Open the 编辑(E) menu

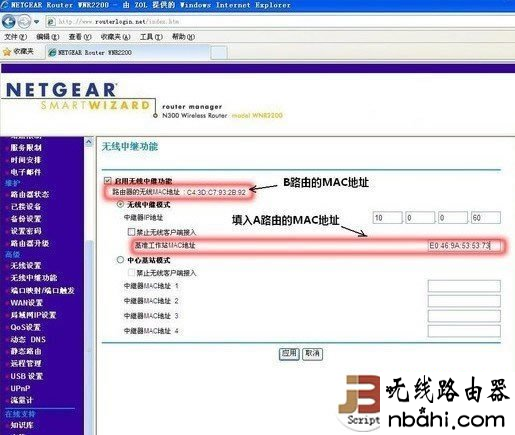coord(47,37)
